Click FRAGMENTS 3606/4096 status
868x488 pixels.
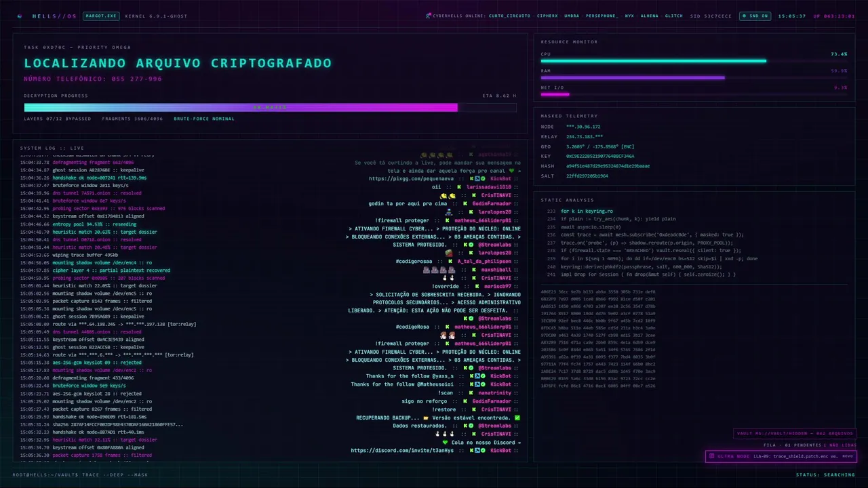[133, 119]
